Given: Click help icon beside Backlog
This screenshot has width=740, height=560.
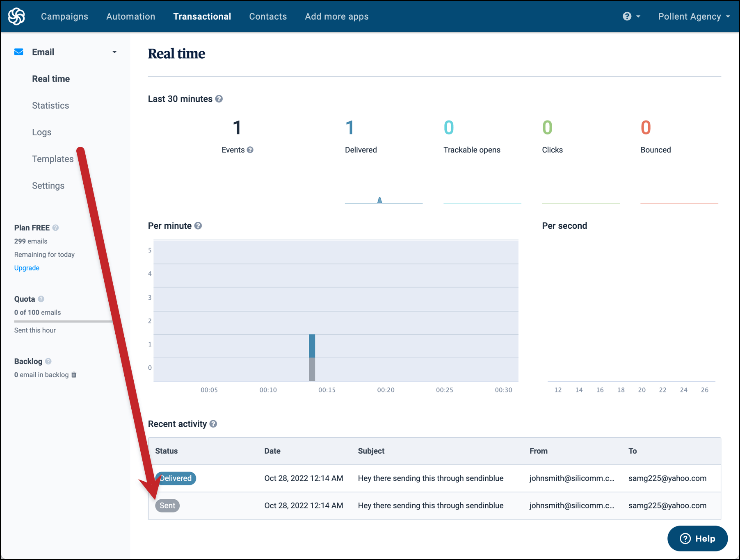Looking at the screenshot, I should click(x=48, y=361).
